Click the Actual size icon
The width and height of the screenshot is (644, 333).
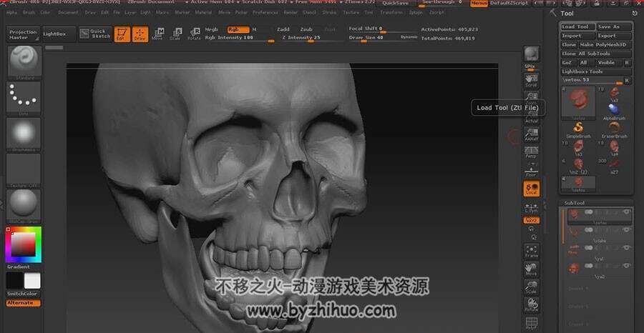[532, 116]
